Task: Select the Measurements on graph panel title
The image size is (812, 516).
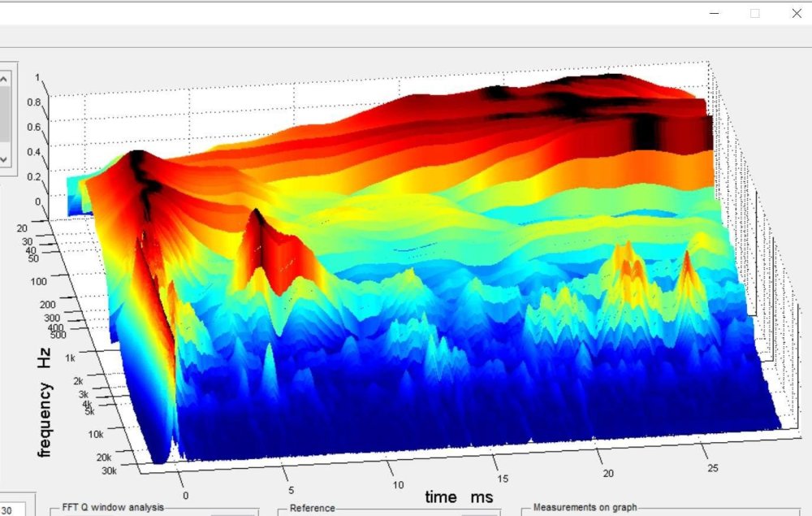Action: [x=585, y=508]
